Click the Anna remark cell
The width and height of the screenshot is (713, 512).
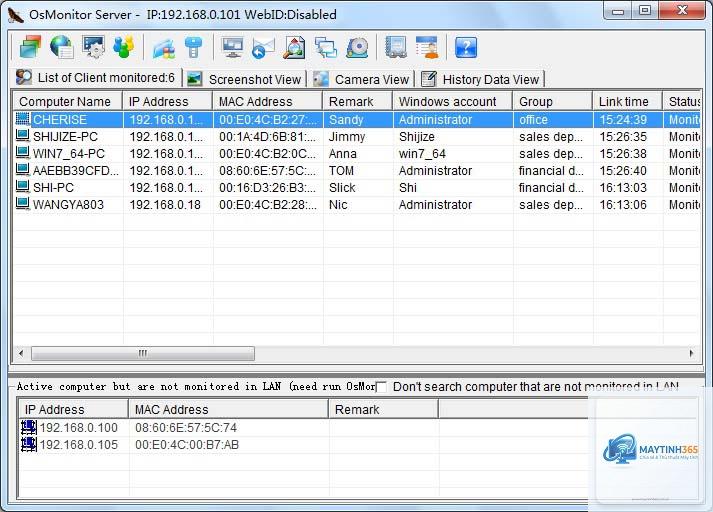(343, 154)
